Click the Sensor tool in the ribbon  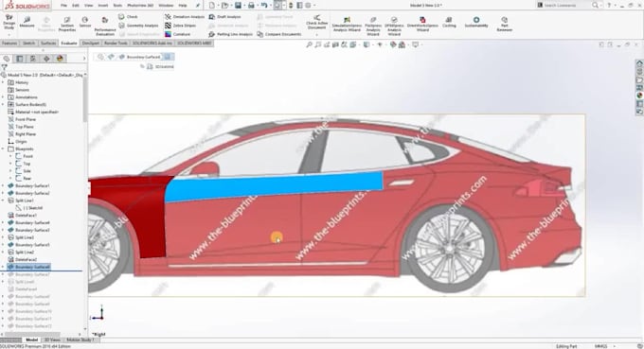[85, 22]
